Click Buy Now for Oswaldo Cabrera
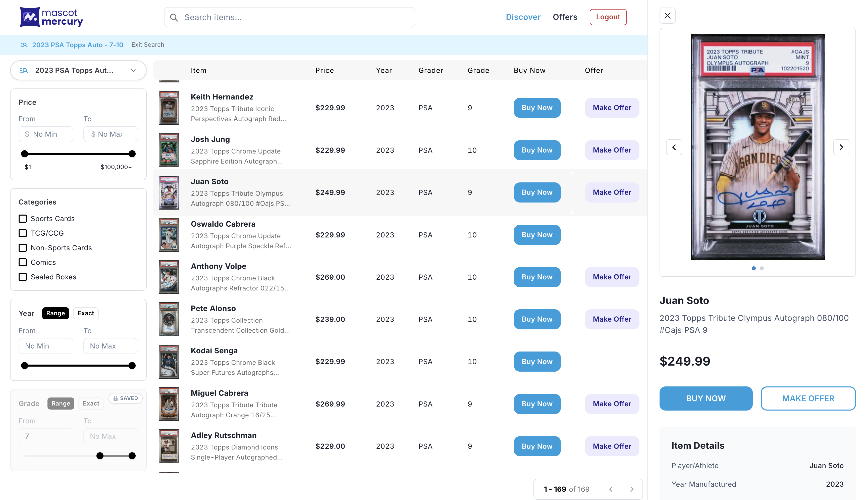868x500 pixels. tap(537, 235)
